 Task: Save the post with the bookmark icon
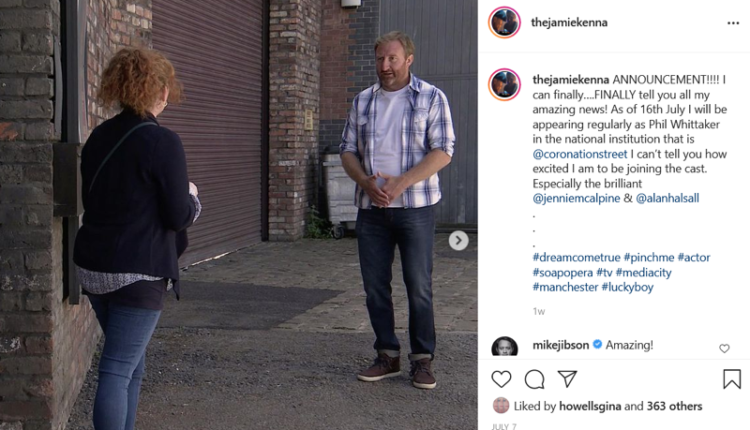732,379
